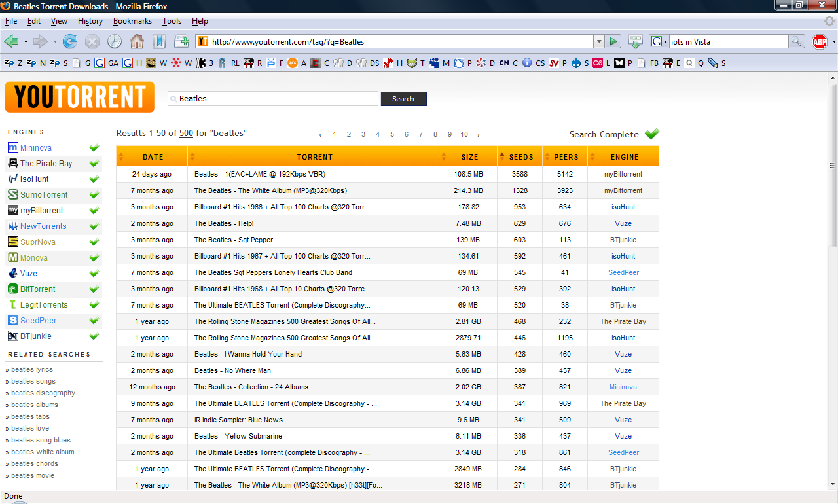Reload the page with the Refresh icon
The width and height of the screenshot is (838, 504).
coord(70,41)
